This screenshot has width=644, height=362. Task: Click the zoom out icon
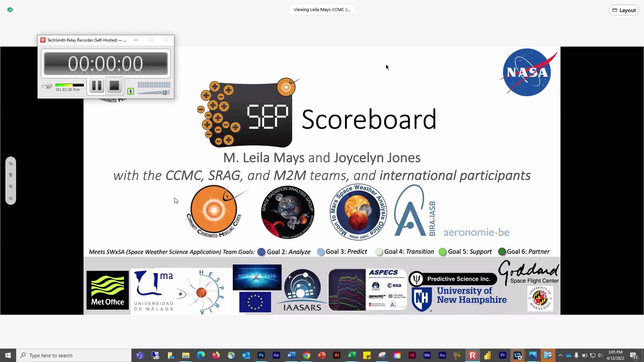pos(11,198)
